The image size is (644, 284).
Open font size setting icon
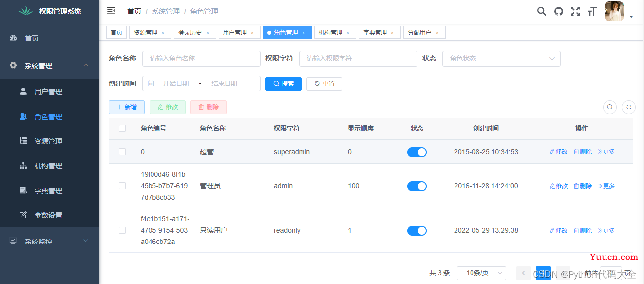point(592,11)
